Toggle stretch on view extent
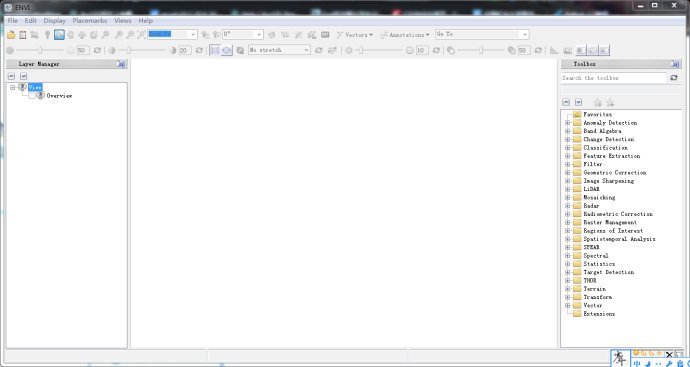 click(x=226, y=51)
